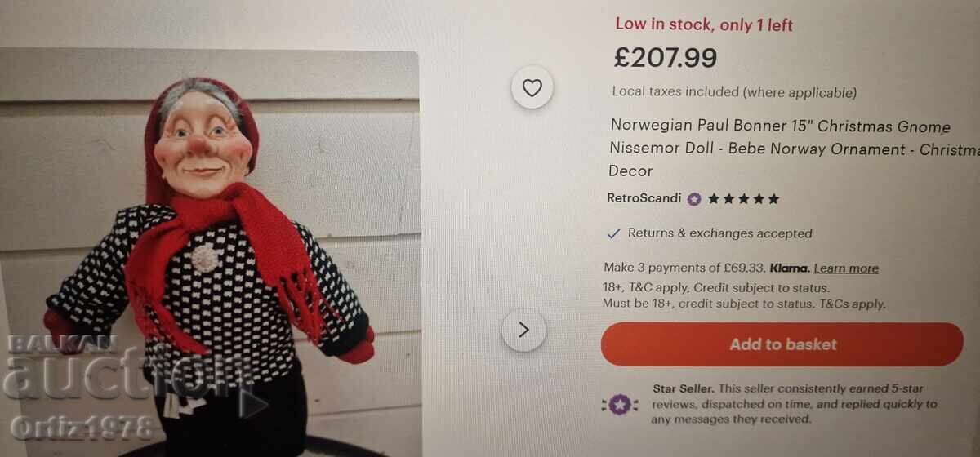Click the five-star rating stars
980x457 pixels.
(x=743, y=198)
